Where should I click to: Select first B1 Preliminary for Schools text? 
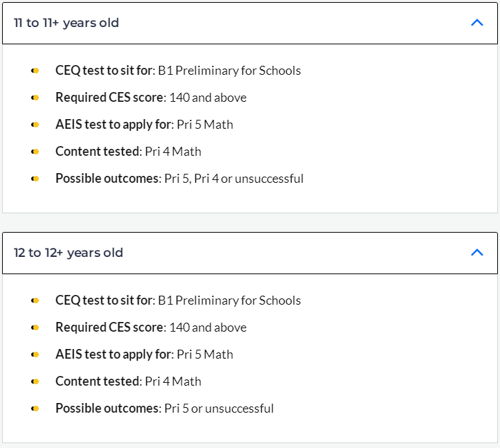[229, 71]
